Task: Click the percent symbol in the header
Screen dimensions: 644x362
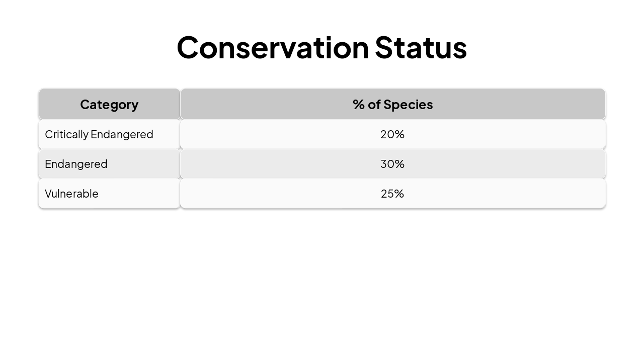Action: point(358,104)
